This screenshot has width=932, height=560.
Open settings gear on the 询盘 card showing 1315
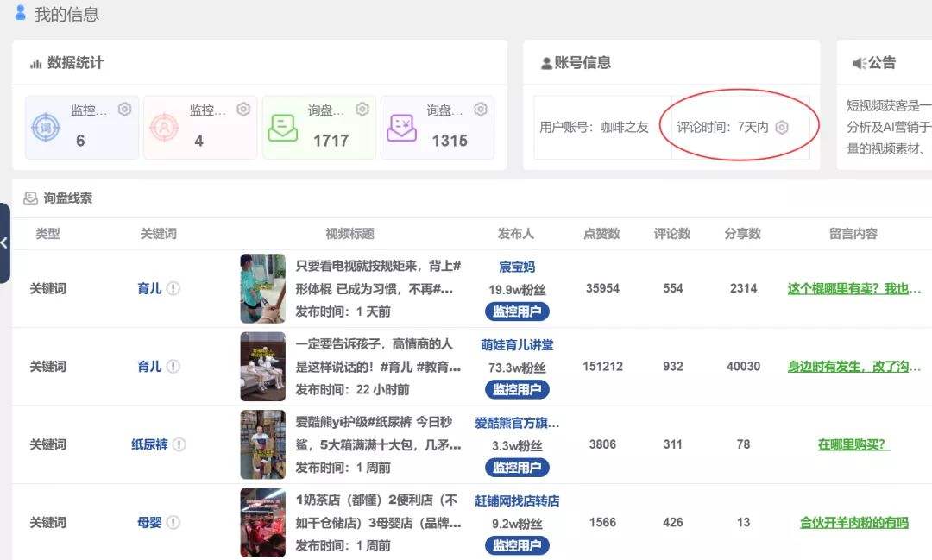[x=481, y=110]
